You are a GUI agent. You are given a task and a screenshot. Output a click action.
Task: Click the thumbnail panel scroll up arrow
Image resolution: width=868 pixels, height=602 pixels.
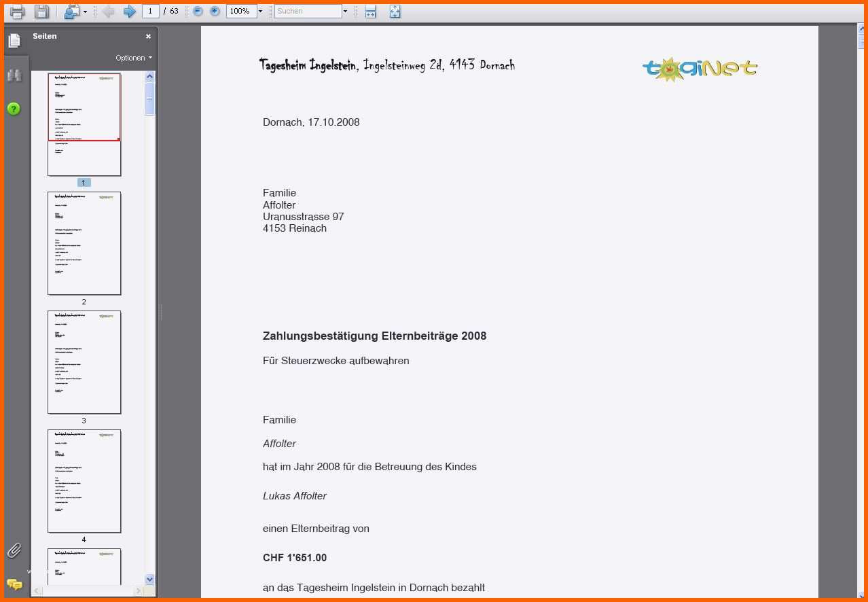[150, 77]
